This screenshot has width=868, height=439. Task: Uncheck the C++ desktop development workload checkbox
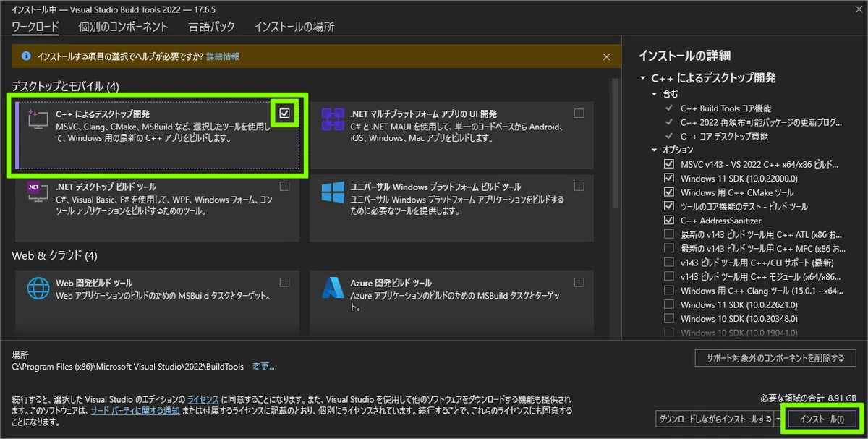284,113
